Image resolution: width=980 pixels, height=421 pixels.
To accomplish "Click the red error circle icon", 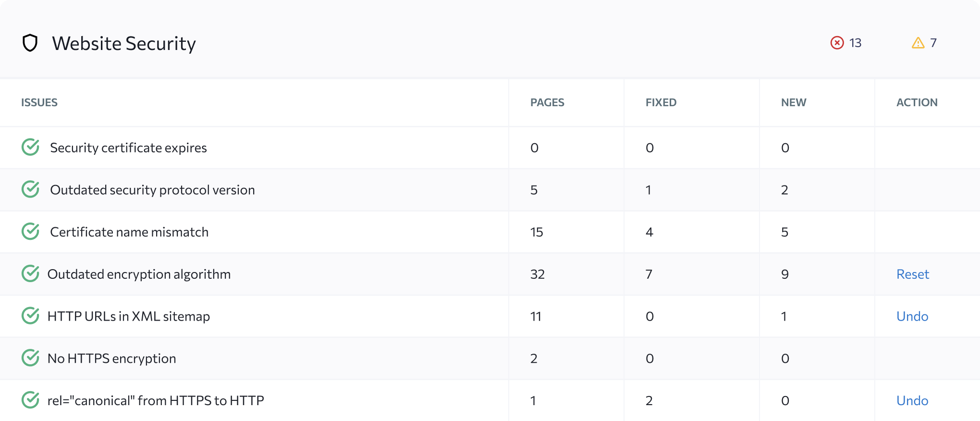I will coord(837,43).
